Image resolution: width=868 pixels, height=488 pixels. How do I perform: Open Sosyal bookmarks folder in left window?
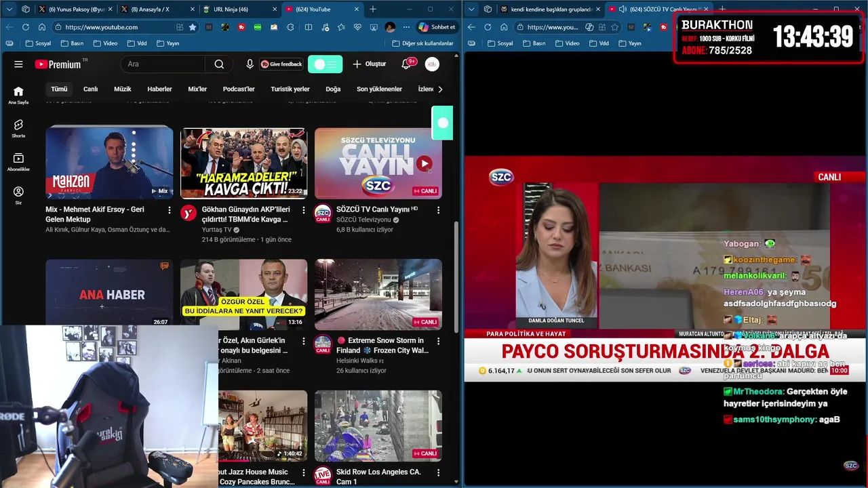[38, 43]
